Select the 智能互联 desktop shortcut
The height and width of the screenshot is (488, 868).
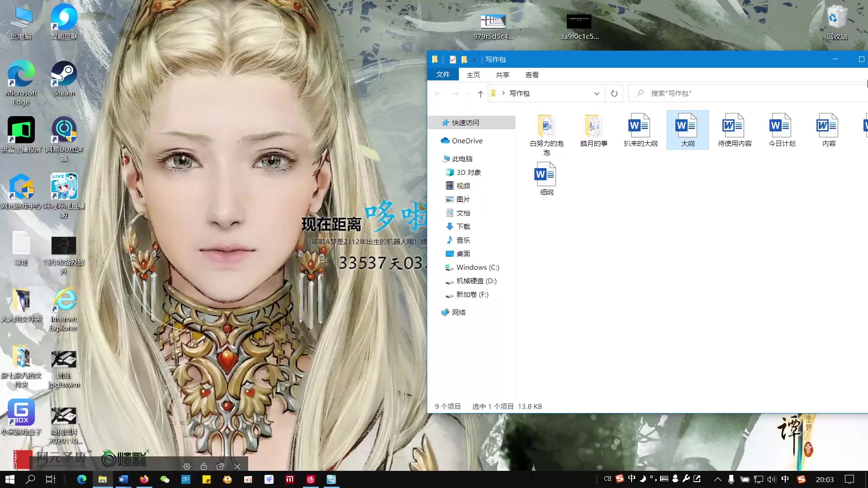click(64, 23)
